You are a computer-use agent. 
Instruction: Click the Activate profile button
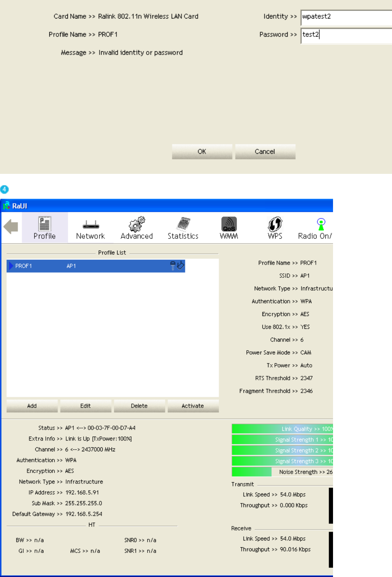click(x=193, y=406)
